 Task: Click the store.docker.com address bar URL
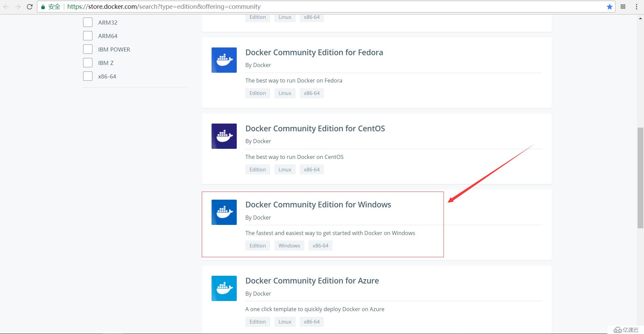164,7
